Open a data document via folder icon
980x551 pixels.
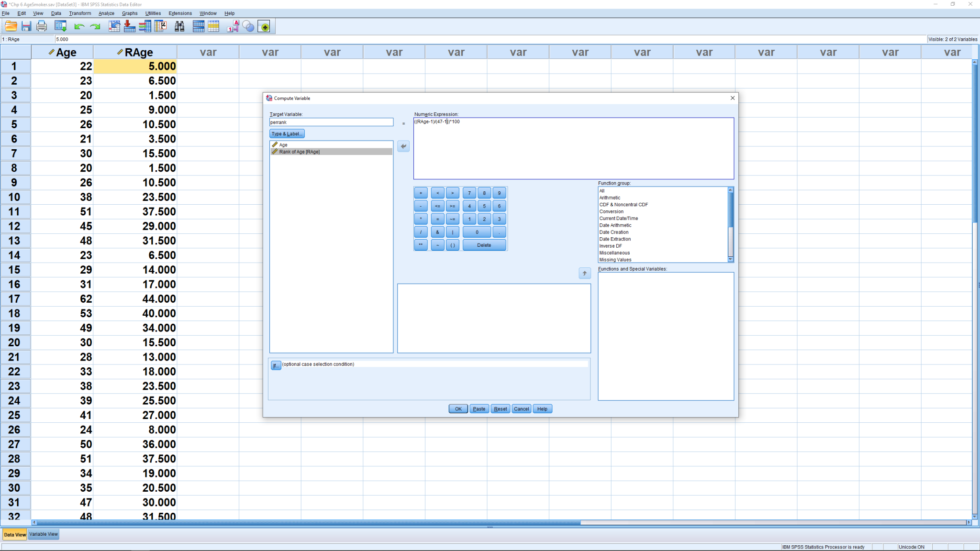click(x=11, y=26)
